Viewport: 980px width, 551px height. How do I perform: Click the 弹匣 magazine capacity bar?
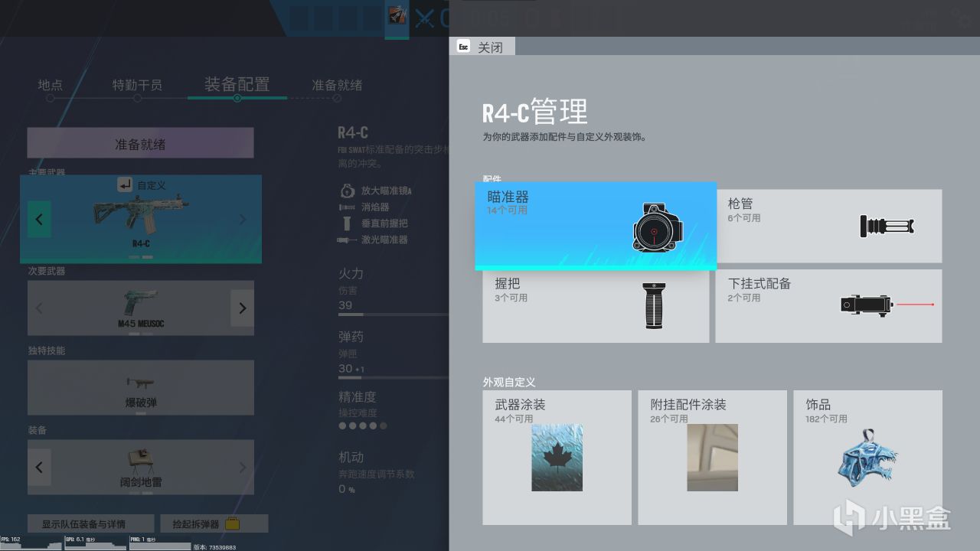(x=394, y=378)
